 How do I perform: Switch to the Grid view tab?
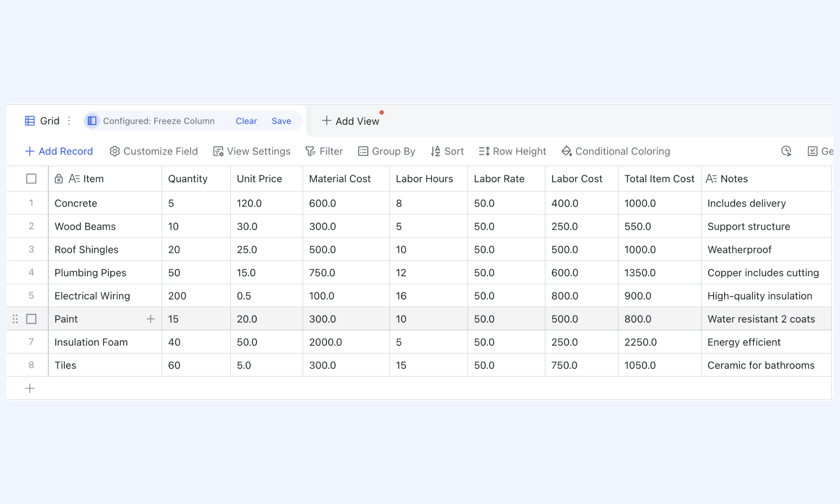coord(42,121)
